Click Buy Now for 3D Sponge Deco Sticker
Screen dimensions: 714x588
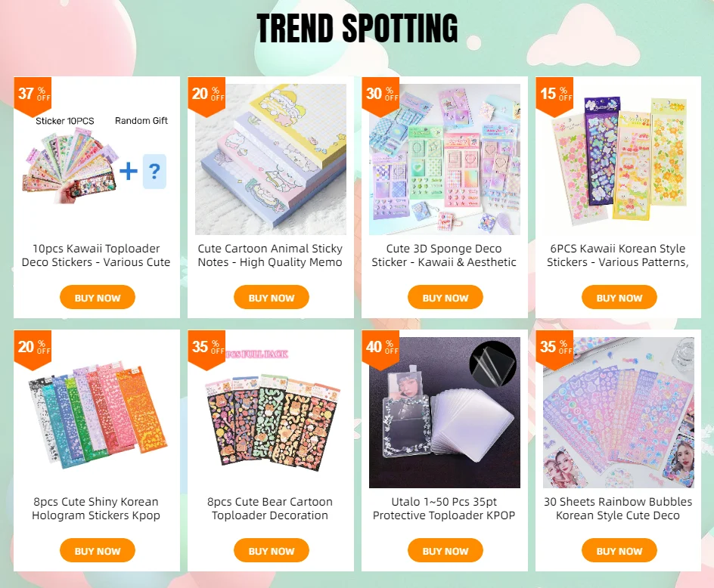click(x=445, y=298)
